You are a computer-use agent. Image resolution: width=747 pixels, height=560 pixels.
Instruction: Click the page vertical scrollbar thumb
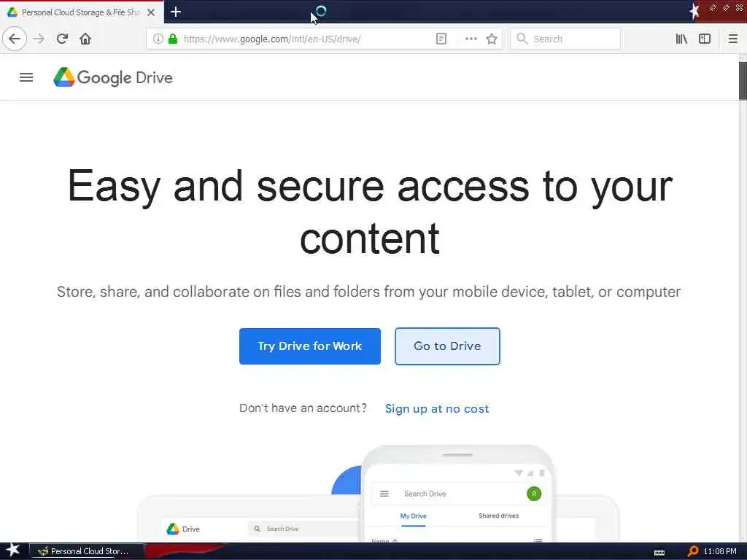(x=743, y=80)
